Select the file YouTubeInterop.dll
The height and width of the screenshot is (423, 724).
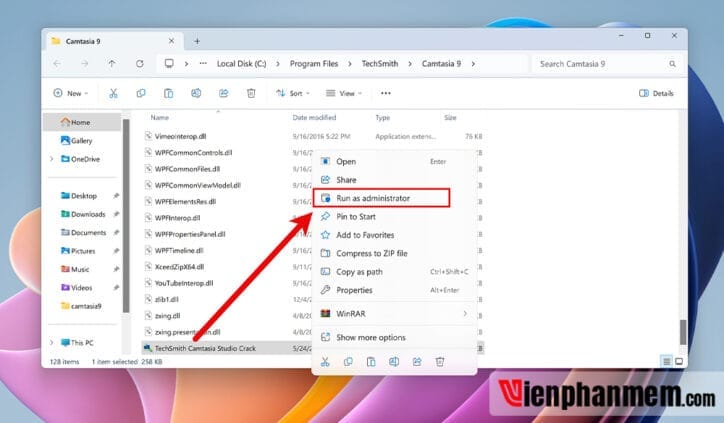click(184, 283)
